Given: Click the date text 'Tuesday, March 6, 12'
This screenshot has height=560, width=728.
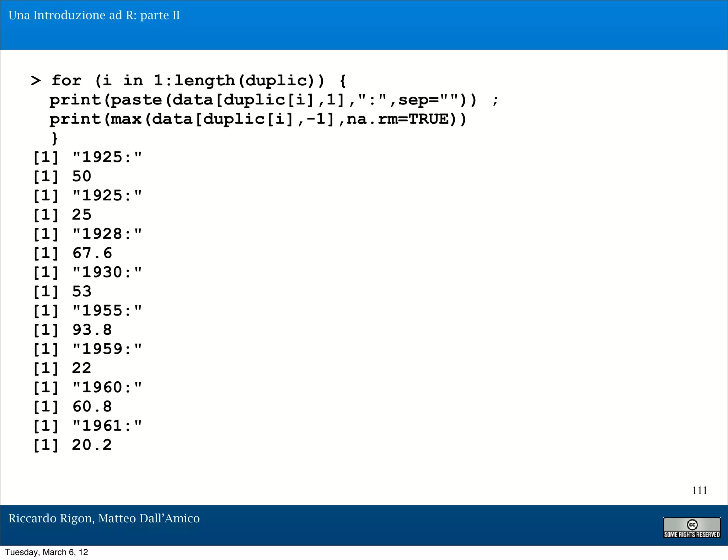Looking at the screenshot, I should (47, 552).
